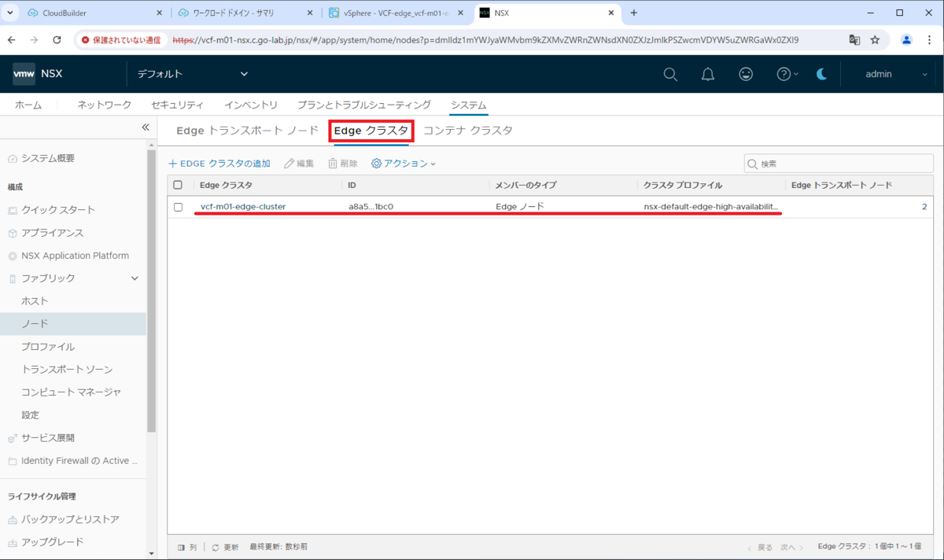The image size is (944, 560).
Task: Tick the select-all header checkbox
Action: coord(178,185)
